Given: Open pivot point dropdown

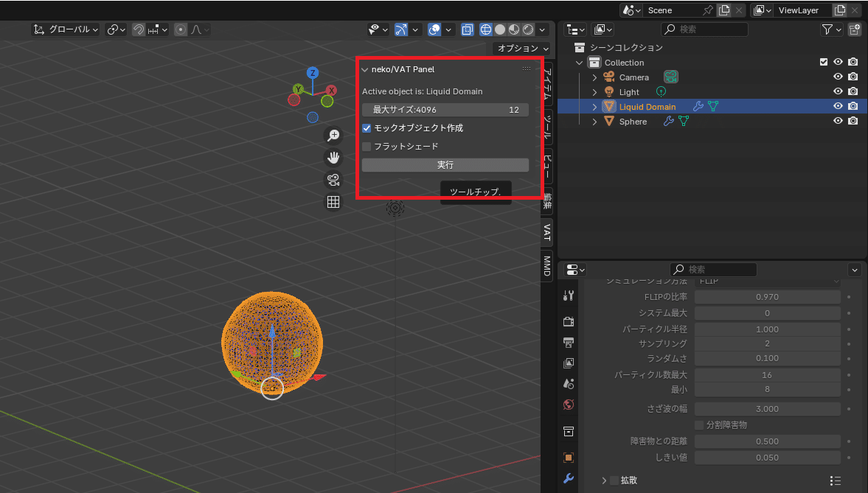Looking at the screenshot, I should point(117,29).
